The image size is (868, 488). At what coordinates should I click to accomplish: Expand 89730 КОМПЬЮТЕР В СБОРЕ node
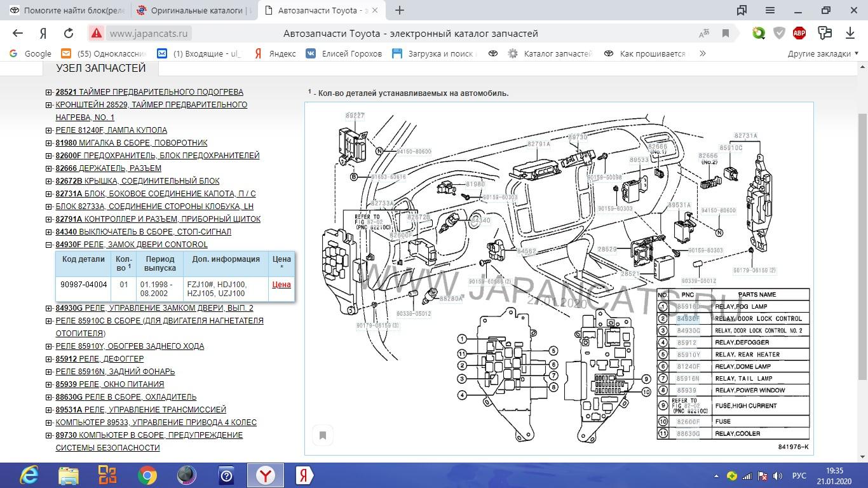(48, 435)
